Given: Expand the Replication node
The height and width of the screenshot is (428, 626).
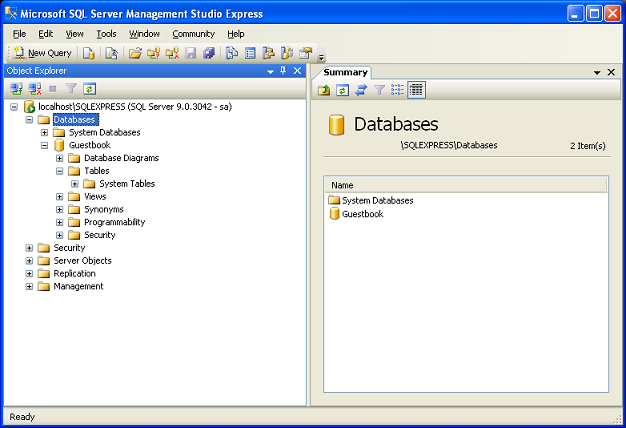Looking at the screenshot, I should tap(29, 273).
